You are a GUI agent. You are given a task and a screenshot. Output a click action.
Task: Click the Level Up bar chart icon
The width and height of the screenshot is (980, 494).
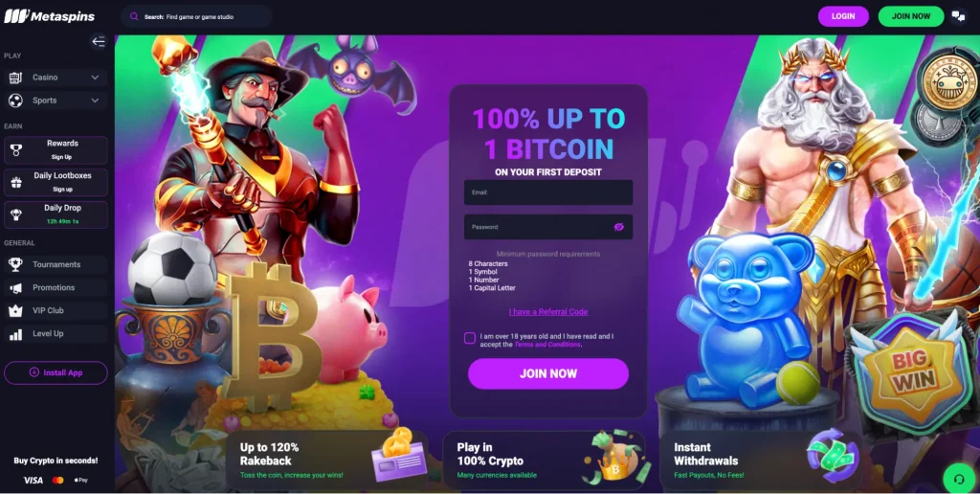click(x=15, y=334)
